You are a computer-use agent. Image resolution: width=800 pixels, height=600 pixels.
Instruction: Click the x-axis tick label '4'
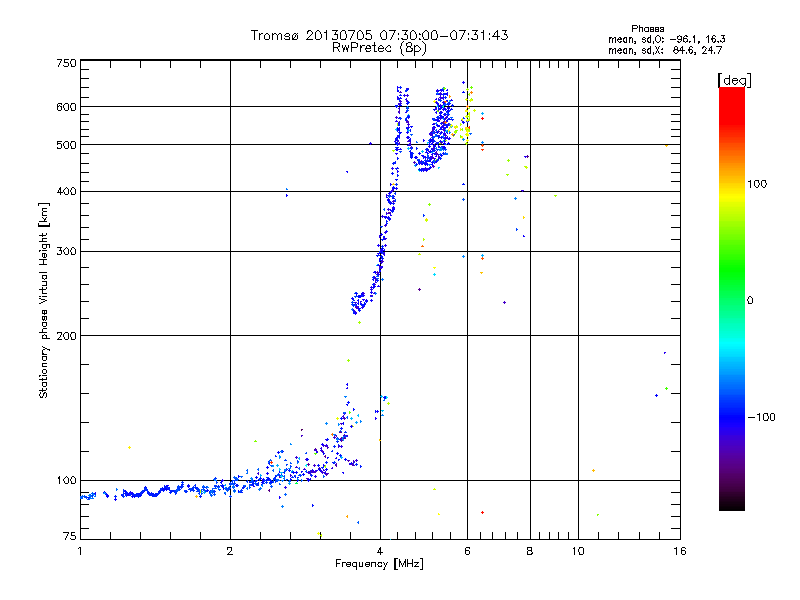[x=380, y=551]
